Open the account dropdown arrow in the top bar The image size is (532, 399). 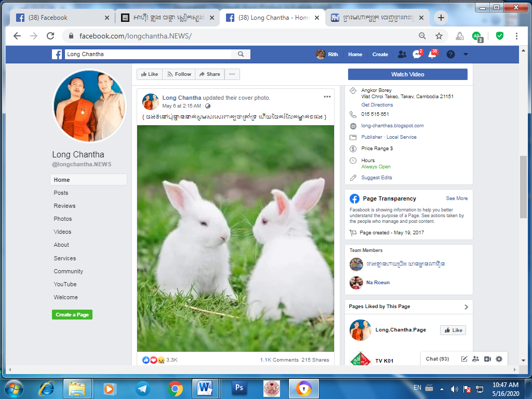click(465, 54)
